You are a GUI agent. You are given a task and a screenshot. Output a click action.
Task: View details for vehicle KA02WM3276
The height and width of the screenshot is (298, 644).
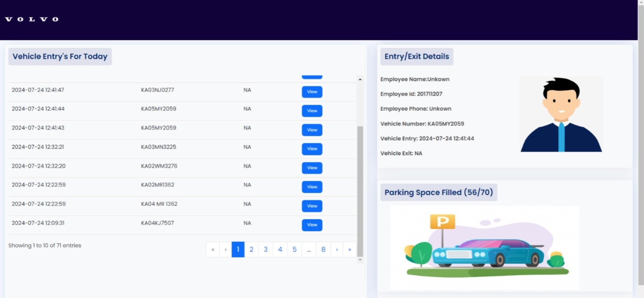click(x=312, y=168)
